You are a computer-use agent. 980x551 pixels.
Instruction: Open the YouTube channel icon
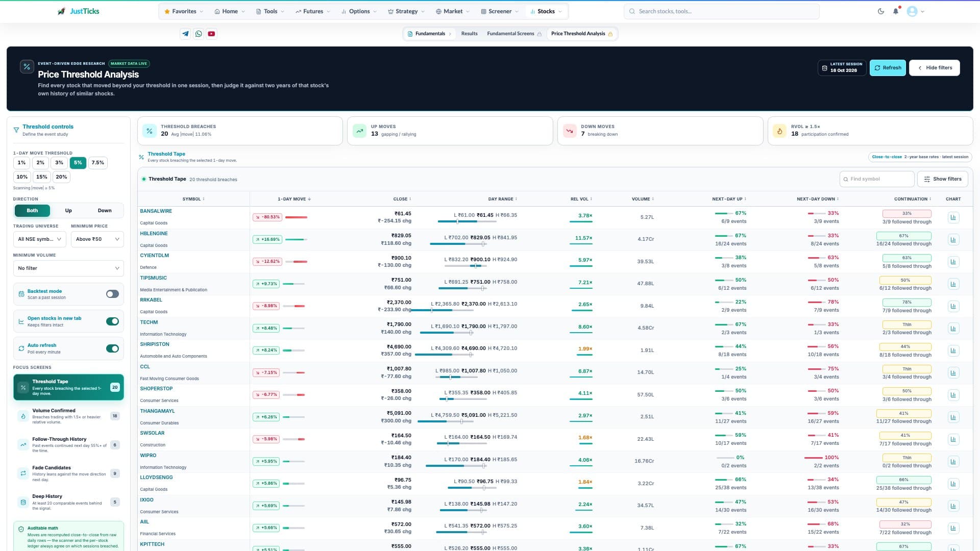click(x=211, y=34)
